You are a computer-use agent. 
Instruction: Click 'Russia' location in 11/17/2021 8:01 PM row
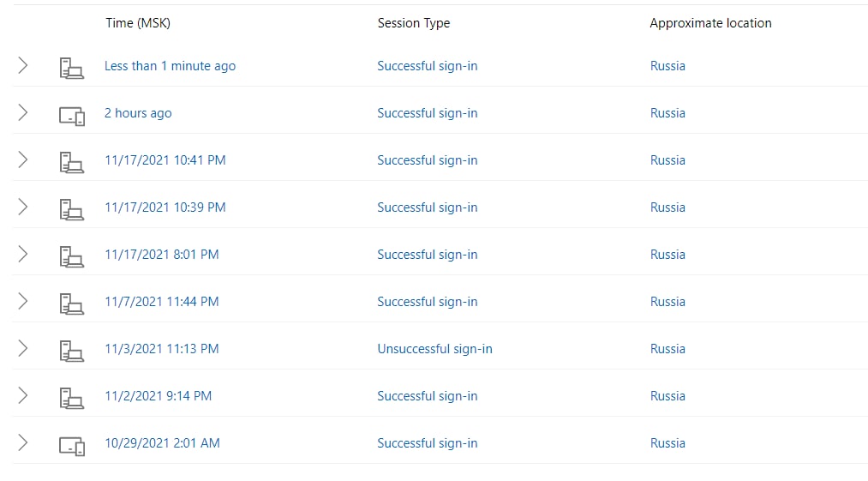[x=667, y=255]
